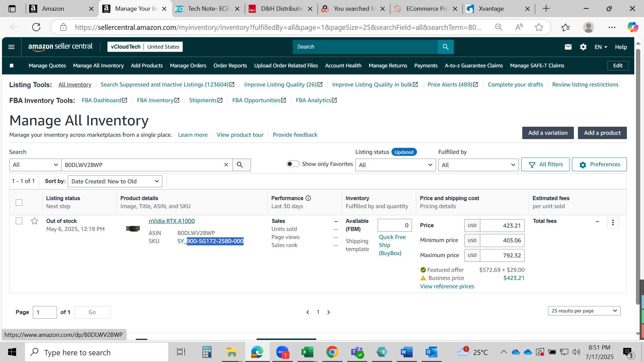Toggle Show only Favorites switch

click(x=293, y=164)
